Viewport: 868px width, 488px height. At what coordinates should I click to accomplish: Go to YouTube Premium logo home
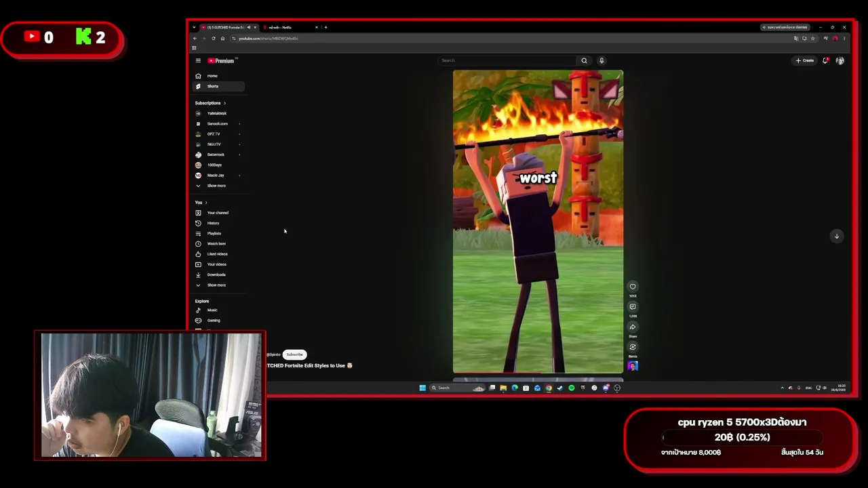coord(221,61)
